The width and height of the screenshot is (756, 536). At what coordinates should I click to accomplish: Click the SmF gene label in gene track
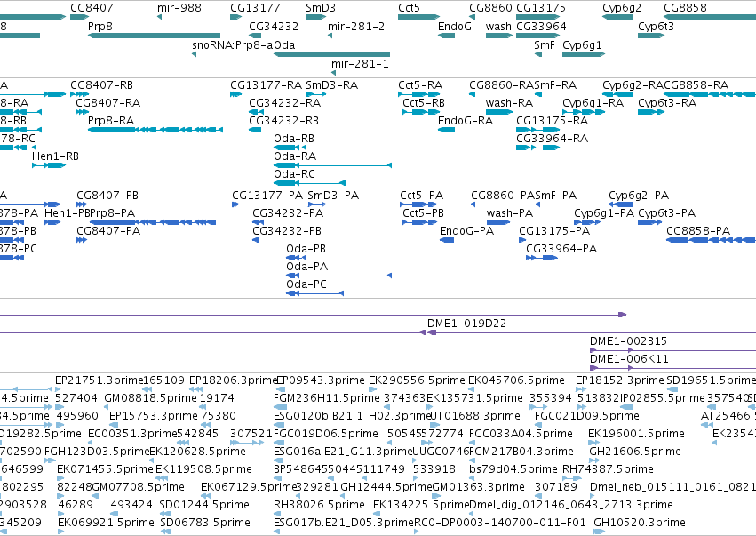click(x=545, y=45)
